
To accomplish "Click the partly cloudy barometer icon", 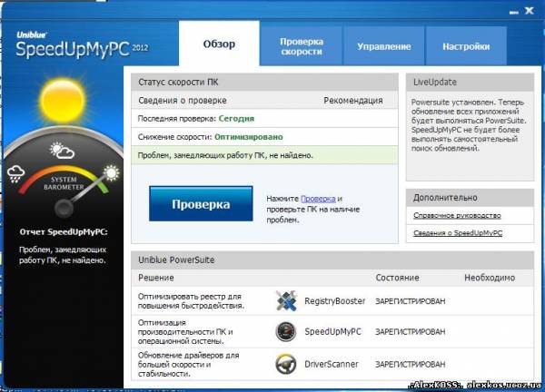I will [x=62, y=151].
